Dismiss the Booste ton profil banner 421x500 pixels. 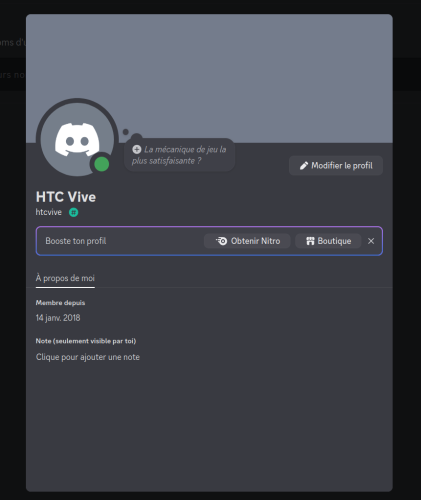pos(371,241)
